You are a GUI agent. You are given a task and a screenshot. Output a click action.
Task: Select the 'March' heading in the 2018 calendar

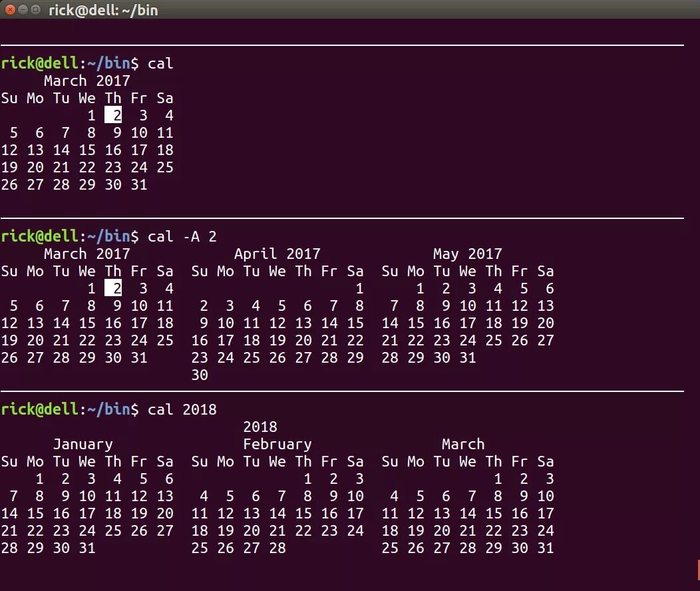point(463,444)
